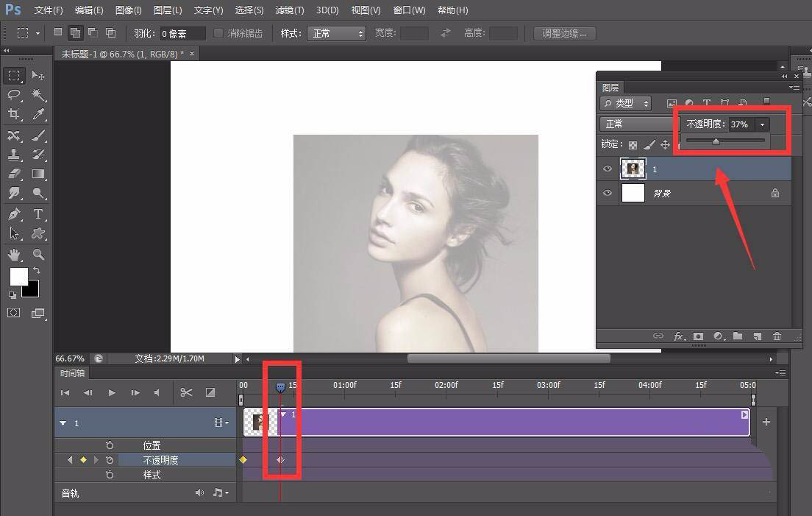Select the Move tool
812x516 pixels.
click(38, 76)
